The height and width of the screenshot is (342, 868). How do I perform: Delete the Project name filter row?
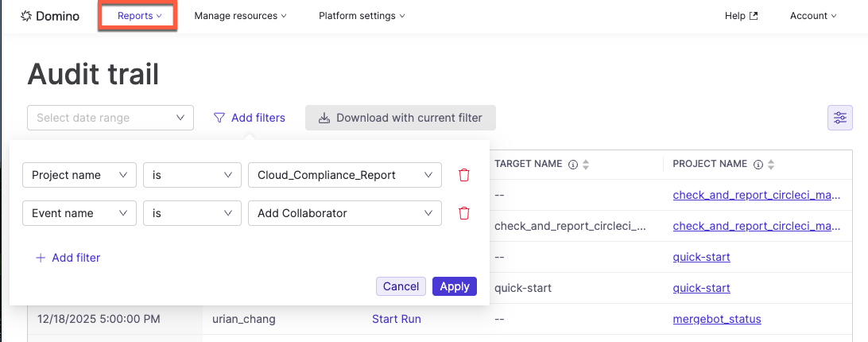pos(464,175)
